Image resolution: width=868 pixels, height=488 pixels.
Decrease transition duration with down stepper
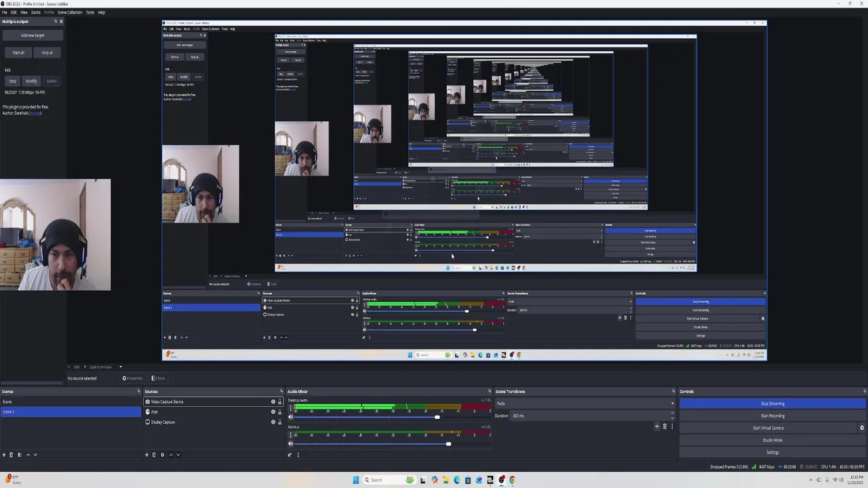pyautogui.click(x=672, y=418)
